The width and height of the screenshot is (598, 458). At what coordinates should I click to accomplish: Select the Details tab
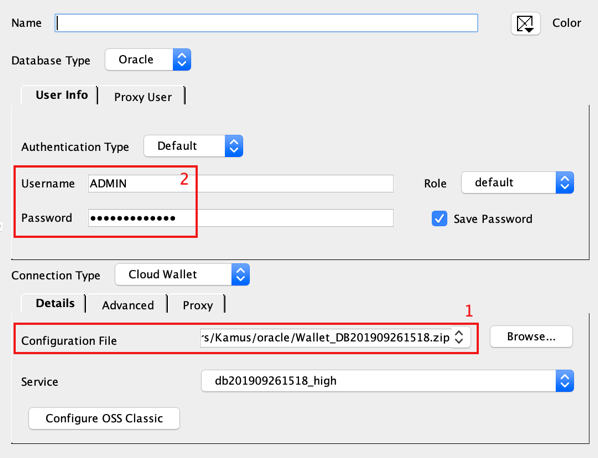tap(55, 303)
